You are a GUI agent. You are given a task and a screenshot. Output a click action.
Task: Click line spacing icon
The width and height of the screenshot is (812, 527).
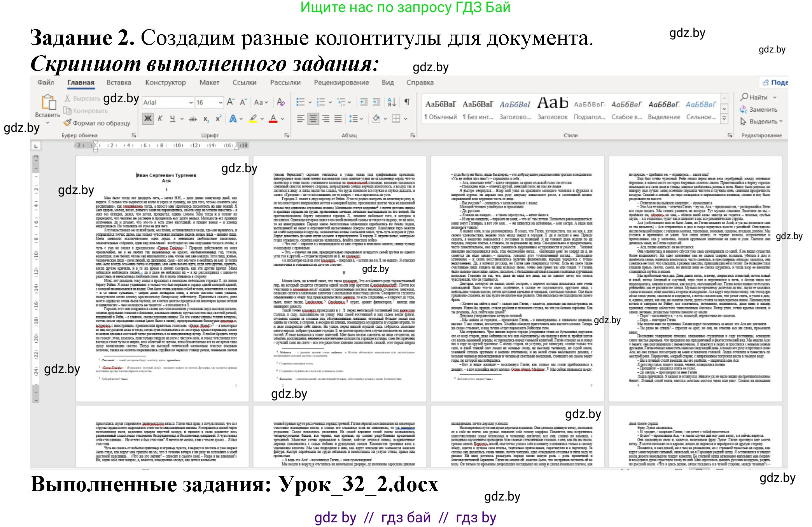point(353,118)
